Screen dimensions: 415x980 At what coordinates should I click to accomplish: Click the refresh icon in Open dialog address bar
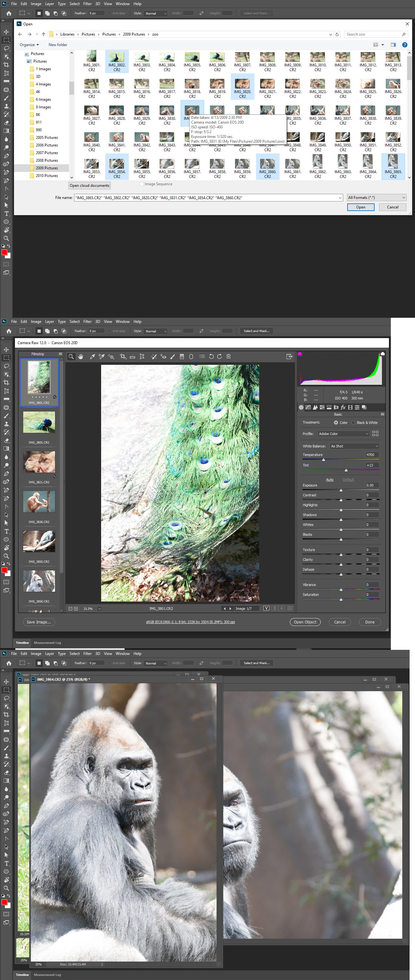tap(336, 34)
